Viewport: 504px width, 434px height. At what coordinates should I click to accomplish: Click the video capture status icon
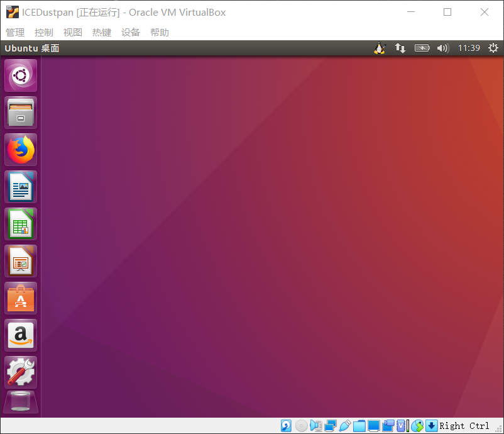tap(388, 426)
